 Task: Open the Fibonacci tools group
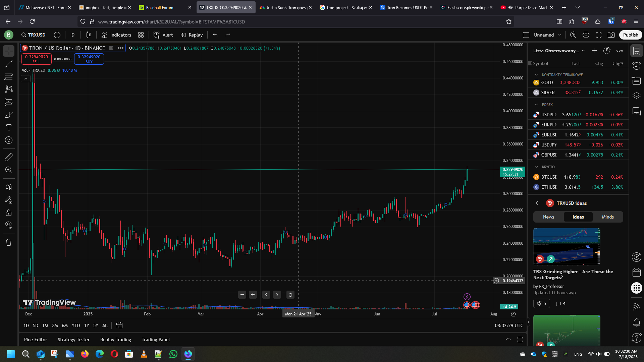tap(9, 76)
